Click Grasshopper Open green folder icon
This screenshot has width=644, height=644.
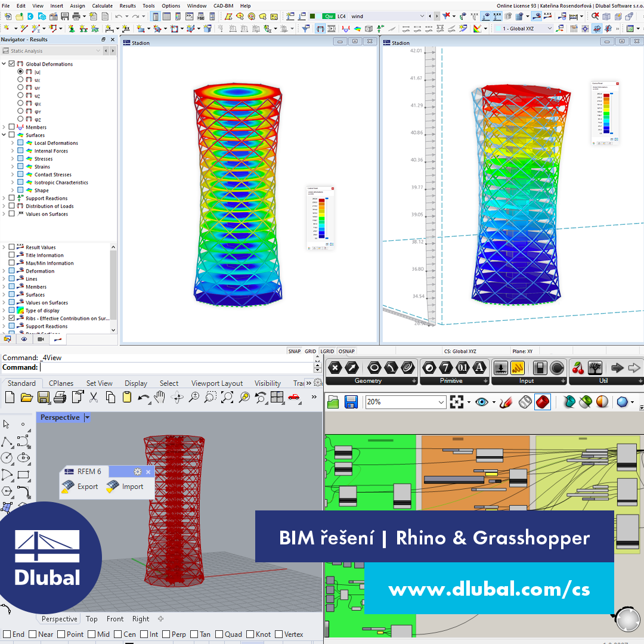pos(333,402)
